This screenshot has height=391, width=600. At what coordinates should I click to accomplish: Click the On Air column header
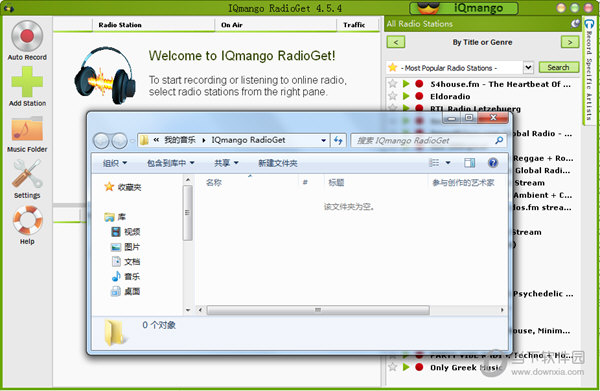[x=232, y=25]
